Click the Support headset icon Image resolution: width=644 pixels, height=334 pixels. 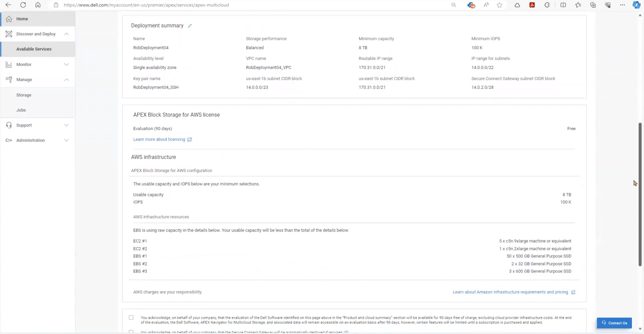pos(9,125)
